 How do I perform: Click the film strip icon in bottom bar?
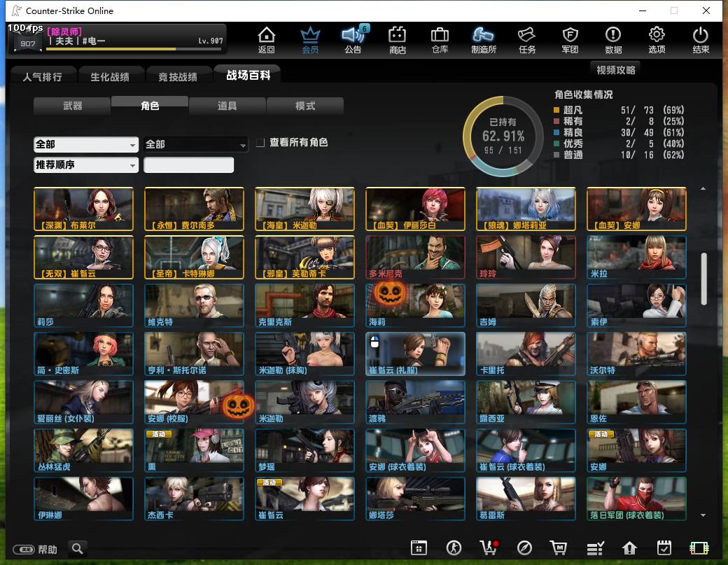699,548
